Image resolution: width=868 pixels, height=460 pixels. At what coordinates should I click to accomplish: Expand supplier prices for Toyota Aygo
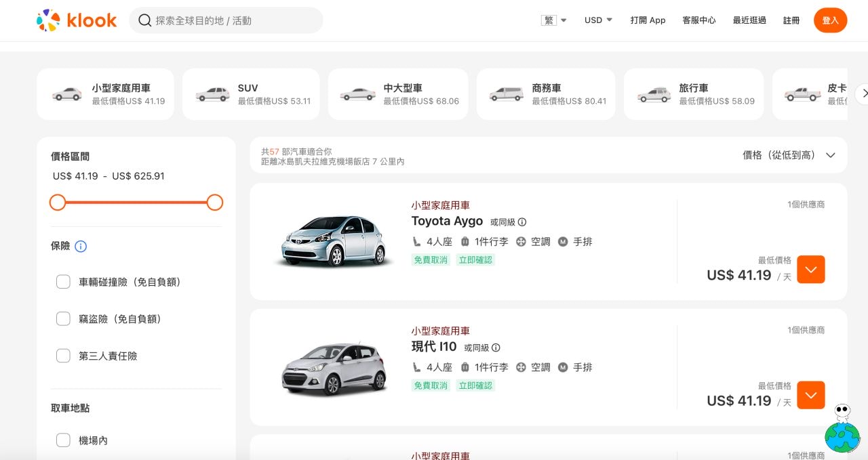pos(811,270)
